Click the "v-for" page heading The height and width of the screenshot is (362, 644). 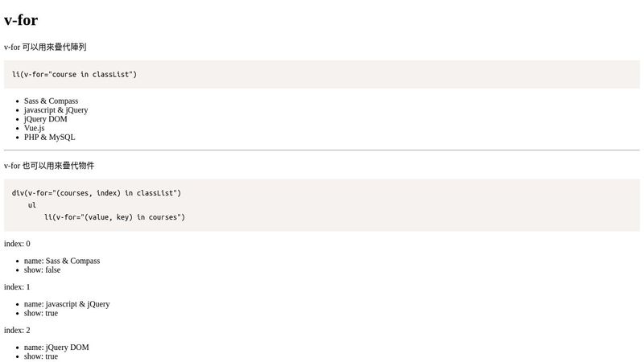[21, 20]
